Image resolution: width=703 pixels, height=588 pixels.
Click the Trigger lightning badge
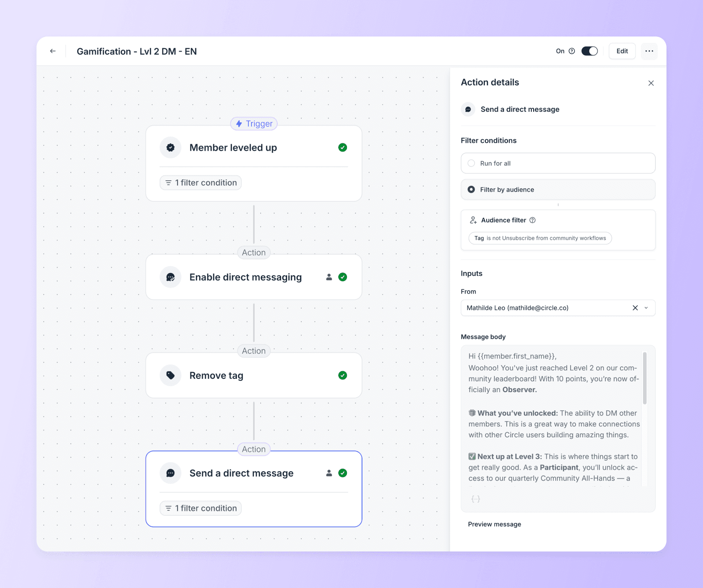[x=254, y=124]
